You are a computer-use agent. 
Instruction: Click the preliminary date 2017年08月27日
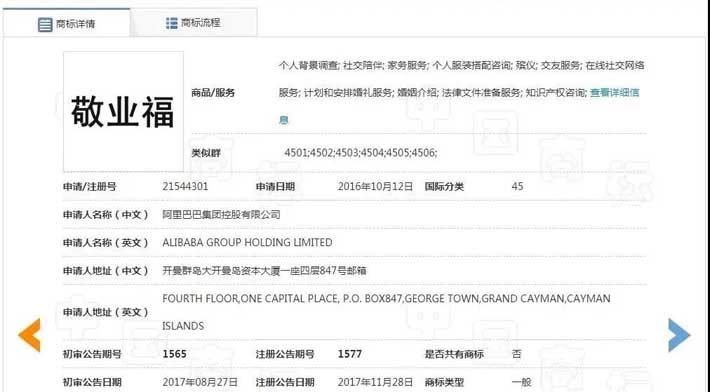click(200, 382)
